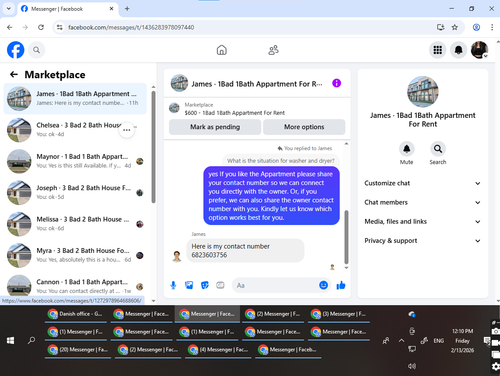Switch to Danish office taskbar window
Screen dimensions: 500x376
coord(76,314)
